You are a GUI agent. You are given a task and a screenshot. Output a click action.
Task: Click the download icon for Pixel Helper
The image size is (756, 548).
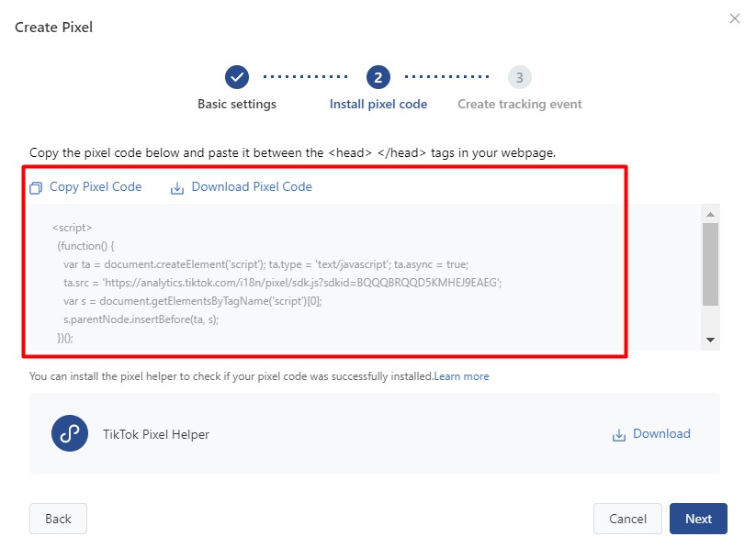[619, 435]
